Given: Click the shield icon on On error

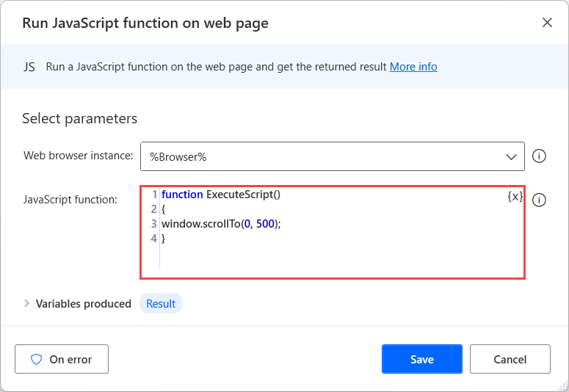Looking at the screenshot, I should coord(36,360).
